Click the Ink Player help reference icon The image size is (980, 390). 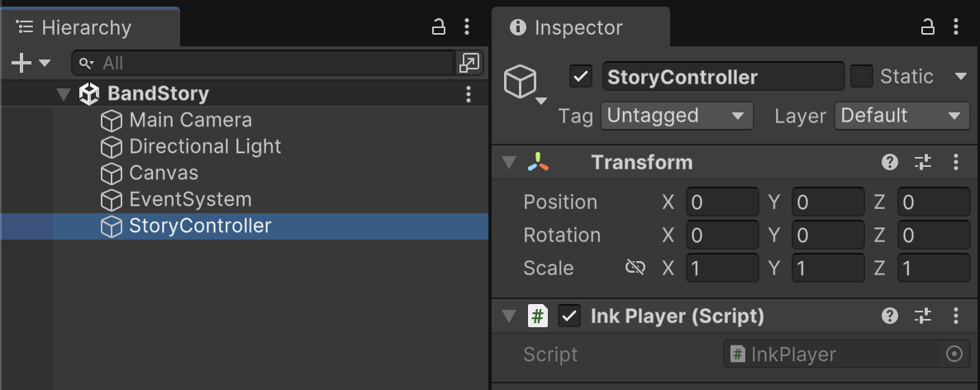click(890, 316)
